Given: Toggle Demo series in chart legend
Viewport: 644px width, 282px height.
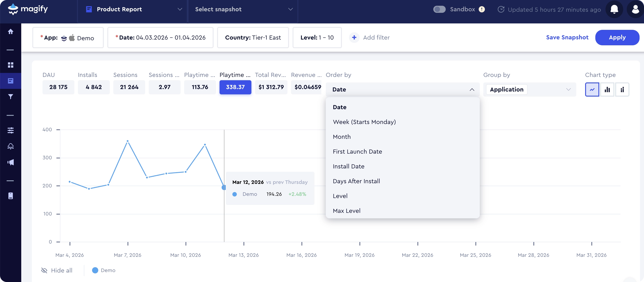Looking at the screenshot, I should coord(104,270).
